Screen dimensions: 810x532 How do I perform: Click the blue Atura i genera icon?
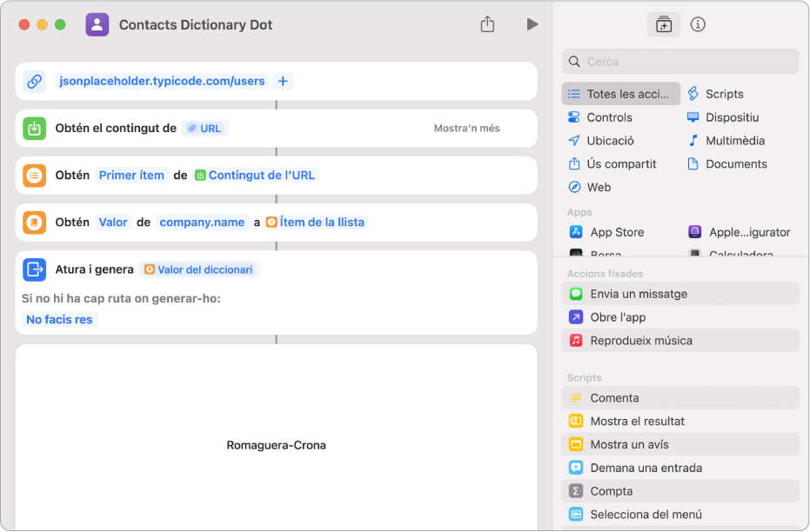pyautogui.click(x=35, y=269)
